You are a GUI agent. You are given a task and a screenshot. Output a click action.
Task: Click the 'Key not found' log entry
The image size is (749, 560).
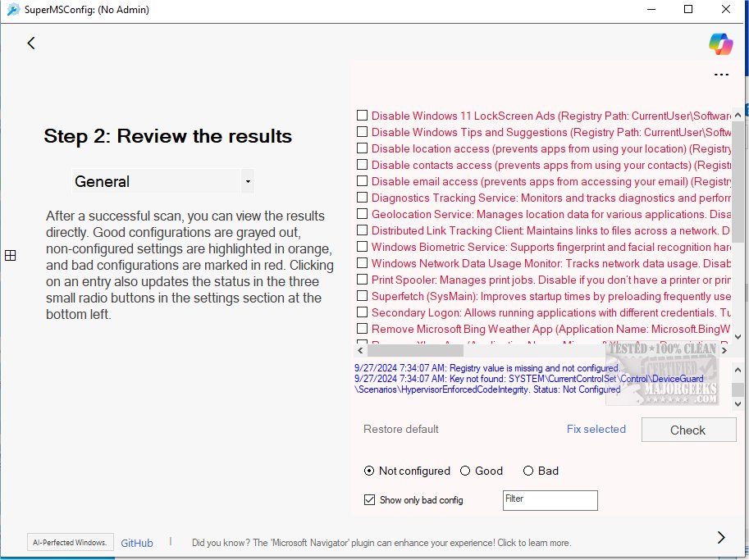529,384
